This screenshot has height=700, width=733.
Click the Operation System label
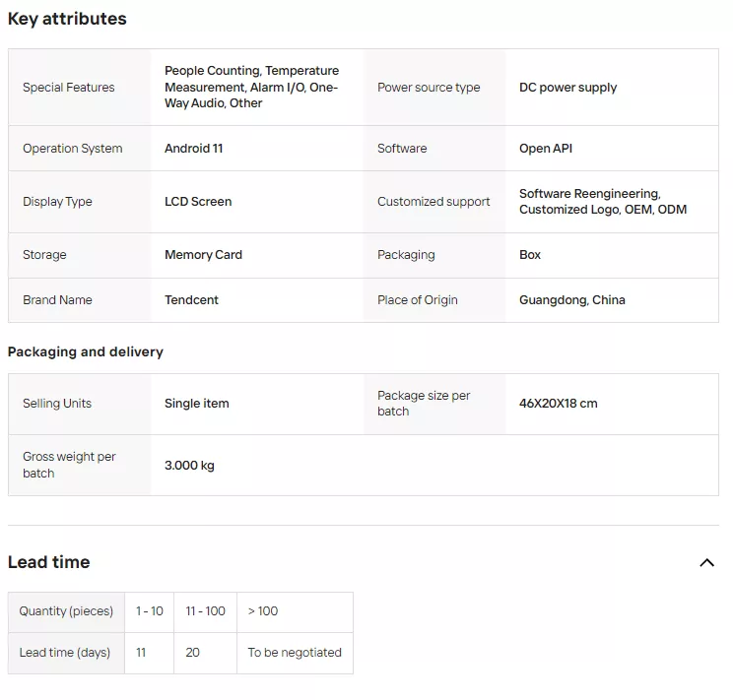click(73, 148)
